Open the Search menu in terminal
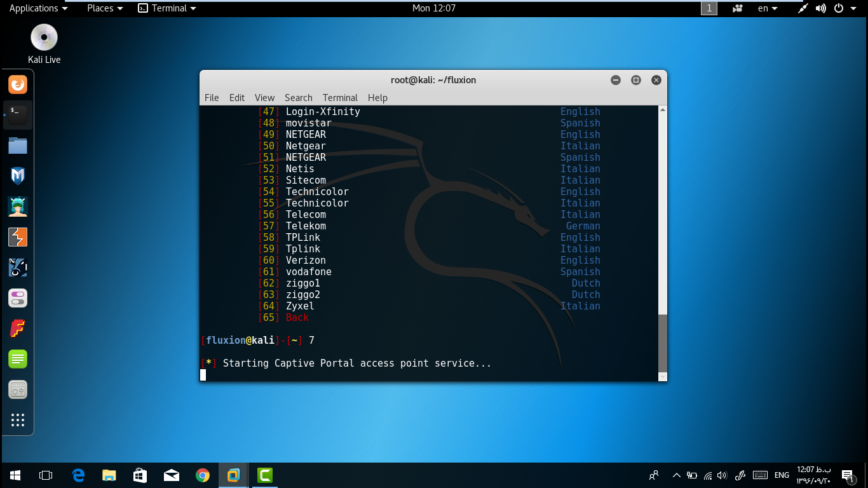 click(x=299, y=97)
